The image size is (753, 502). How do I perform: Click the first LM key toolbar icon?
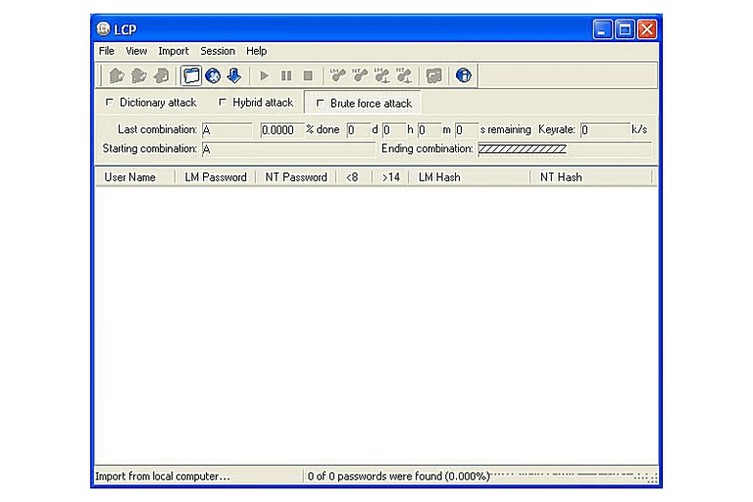pyautogui.click(x=337, y=75)
